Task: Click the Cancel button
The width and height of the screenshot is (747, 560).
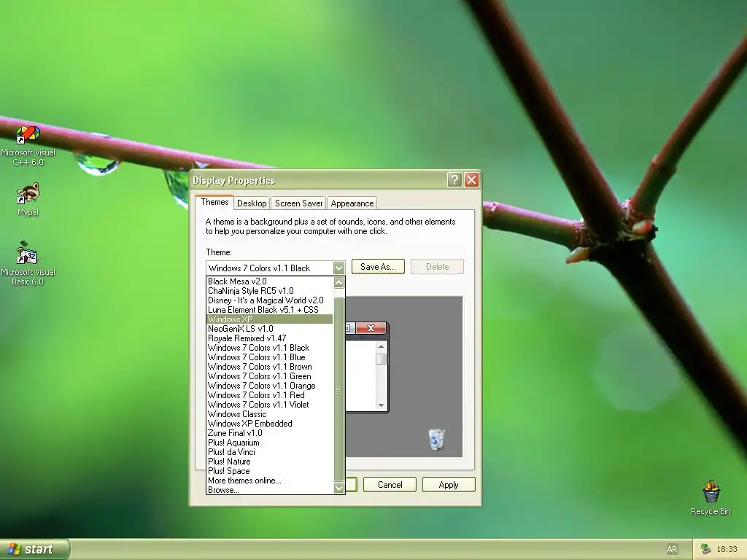Action: pyautogui.click(x=390, y=485)
